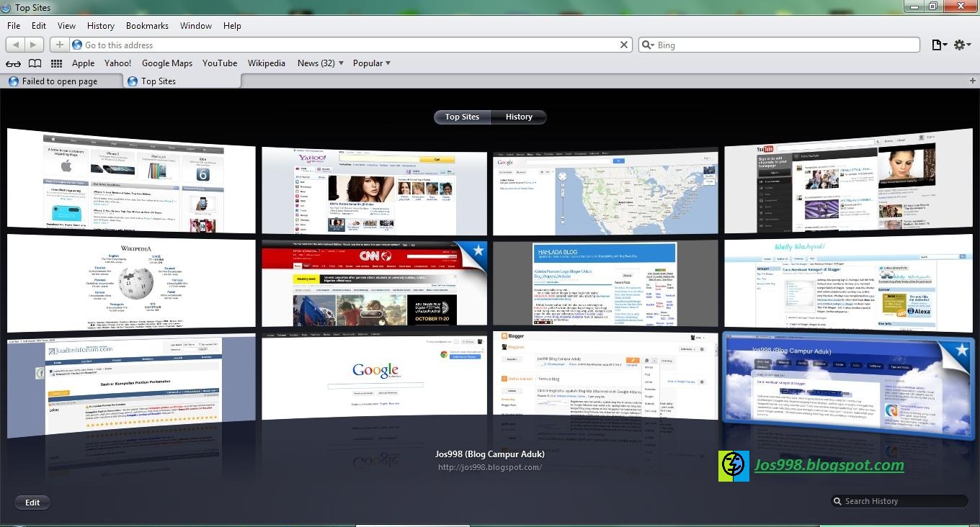Open the Apple bookmark
The image size is (980, 527).
pos(84,63)
